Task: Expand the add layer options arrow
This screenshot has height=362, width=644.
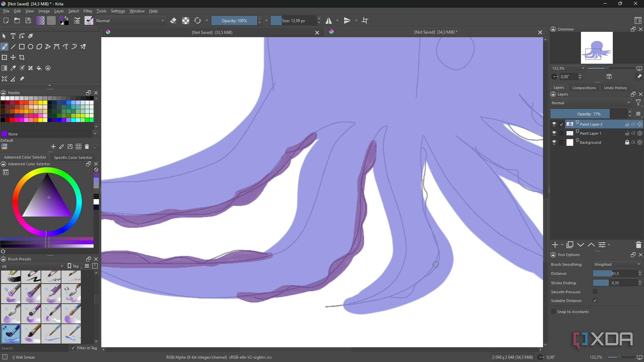Action: [562, 245]
